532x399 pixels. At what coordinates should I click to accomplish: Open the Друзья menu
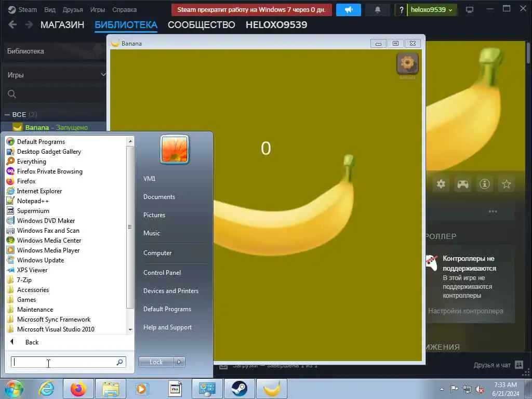tap(73, 10)
